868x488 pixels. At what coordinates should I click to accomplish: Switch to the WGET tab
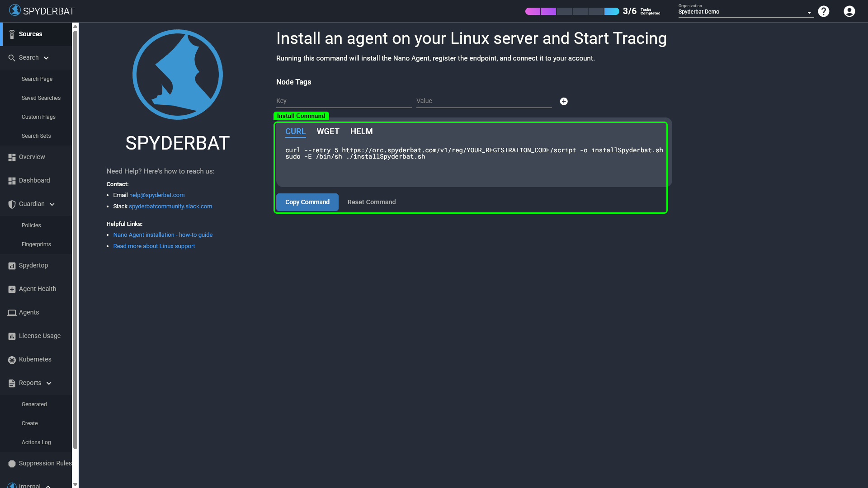pos(328,131)
